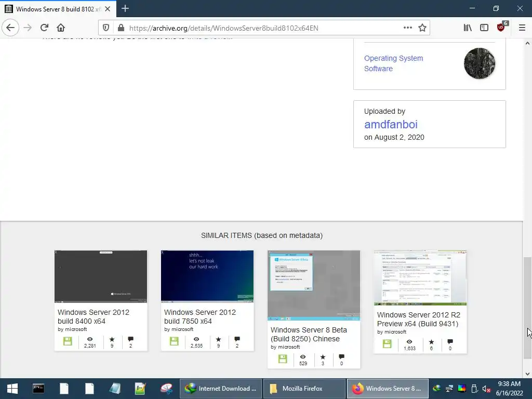This screenshot has width=532, height=399.
Task: Click views eye icon showing 2,535
Action: click(x=196, y=339)
